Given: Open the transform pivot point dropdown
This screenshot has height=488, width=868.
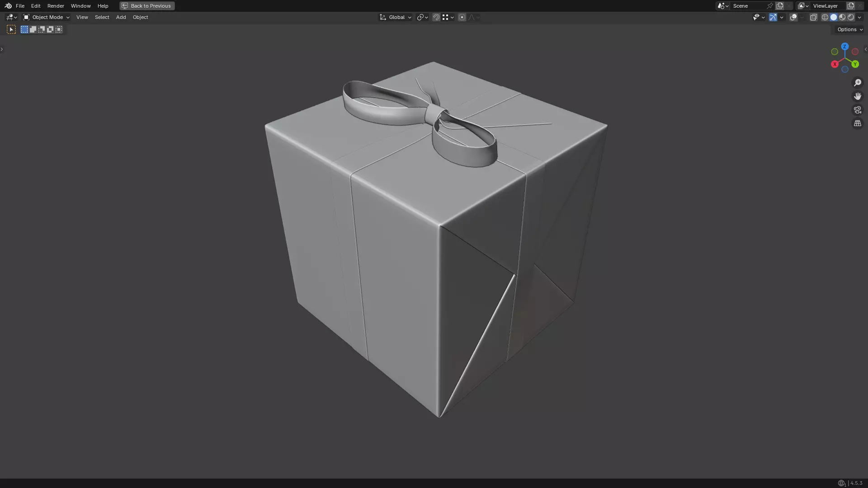Looking at the screenshot, I should [422, 17].
